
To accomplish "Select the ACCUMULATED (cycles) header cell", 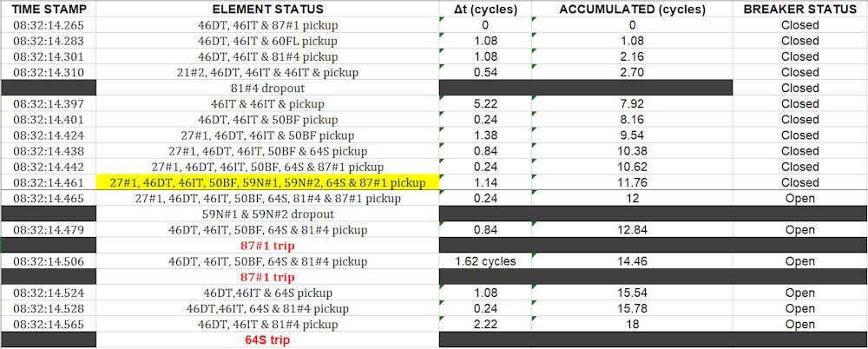I will (632, 9).
